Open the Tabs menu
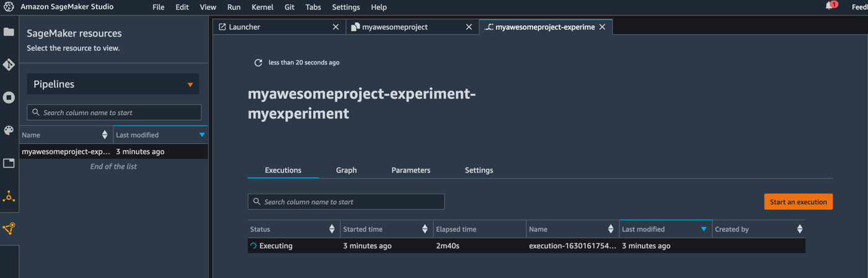This screenshot has height=278, width=868. coord(313,7)
